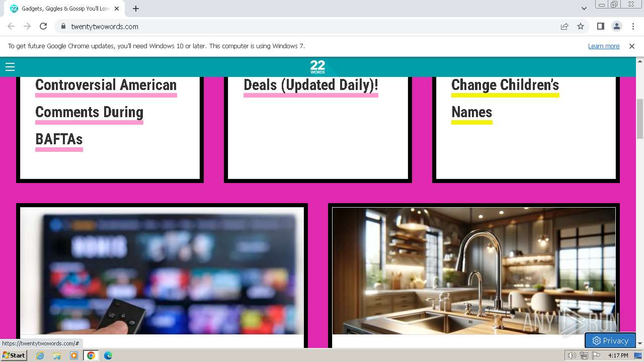The image size is (644, 362).
Task: Launch Internet Explorer from taskbar
Action: tap(40, 355)
